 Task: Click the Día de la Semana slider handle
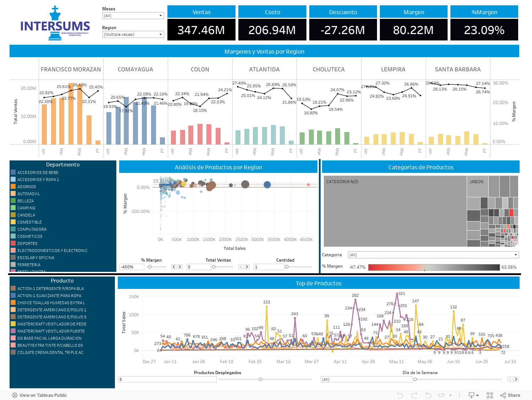[415, 379]
